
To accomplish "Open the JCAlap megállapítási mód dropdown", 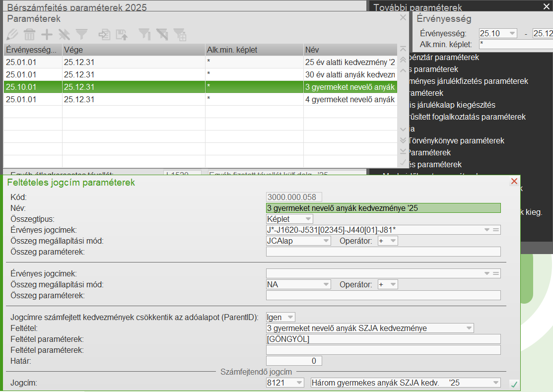I will pyautogui.click(x=326, y=241).
